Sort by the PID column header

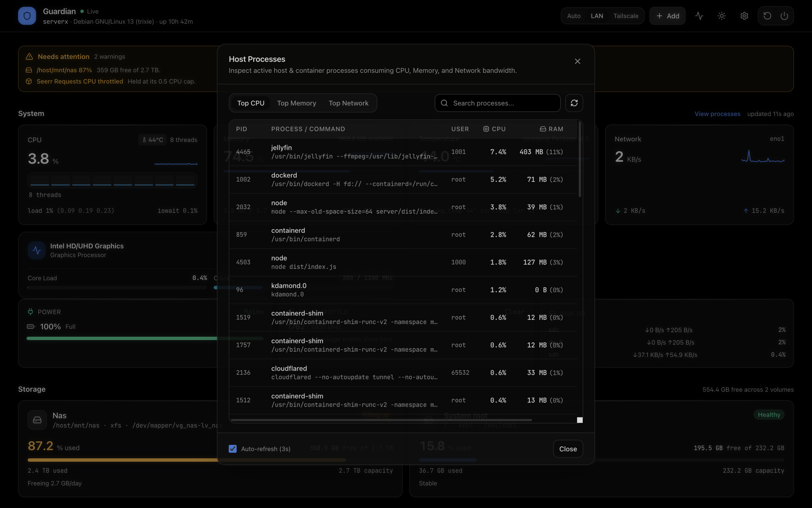tap(241, 129)
